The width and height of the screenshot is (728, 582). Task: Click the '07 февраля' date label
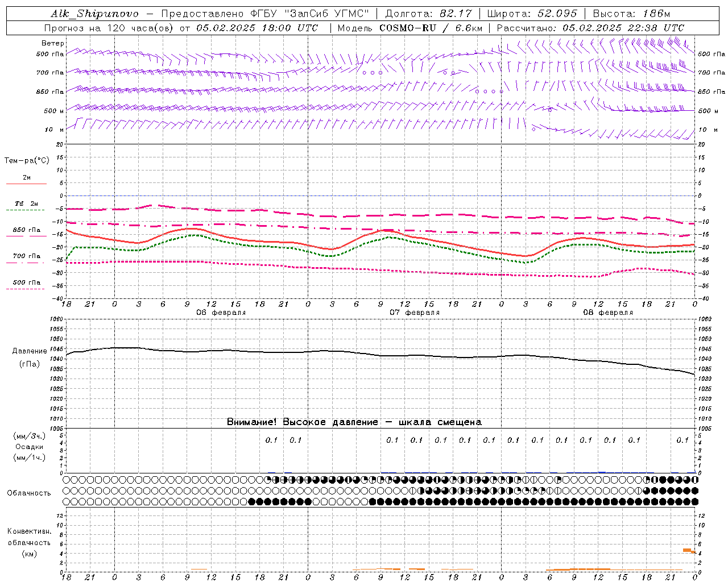pyautogui.click(x=415, y=313)
